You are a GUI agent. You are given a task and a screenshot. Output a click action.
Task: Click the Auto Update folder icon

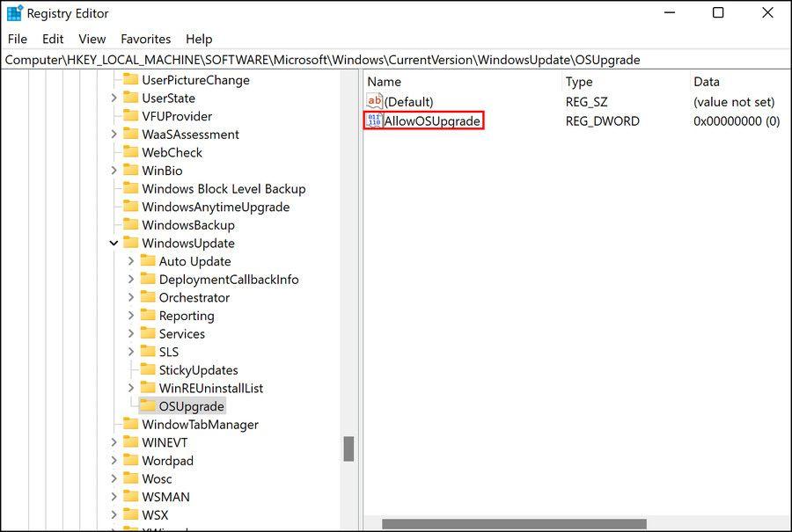click(148, 261)
